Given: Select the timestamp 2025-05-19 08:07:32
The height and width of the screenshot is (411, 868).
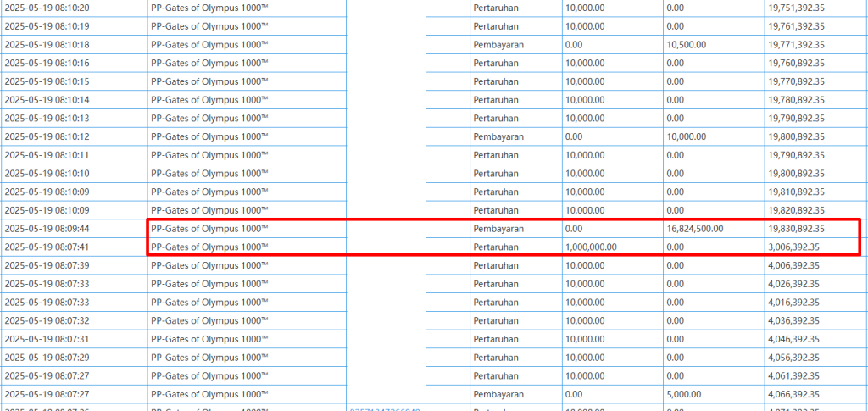Looking at the screenshot, I should (47, 321).
